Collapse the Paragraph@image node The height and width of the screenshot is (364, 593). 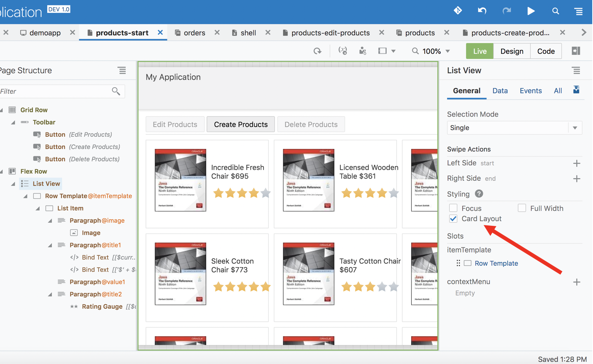tap(50, 221)
